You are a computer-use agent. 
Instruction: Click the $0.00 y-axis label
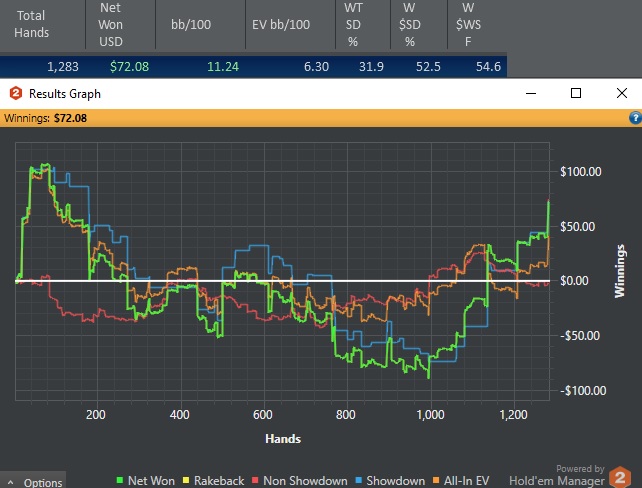click(x=574, y=281)
